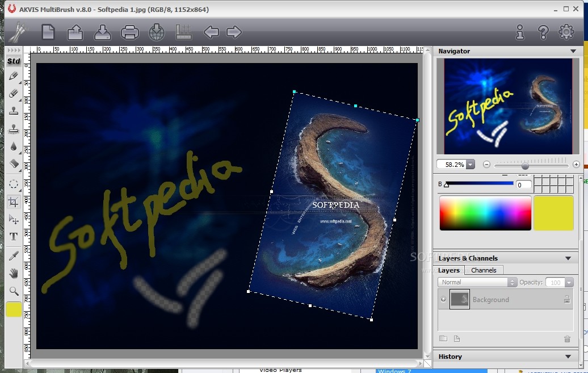Click Video Players text in background window
The height and width of the screenshot is (373, 588).
tap(280, 370)
